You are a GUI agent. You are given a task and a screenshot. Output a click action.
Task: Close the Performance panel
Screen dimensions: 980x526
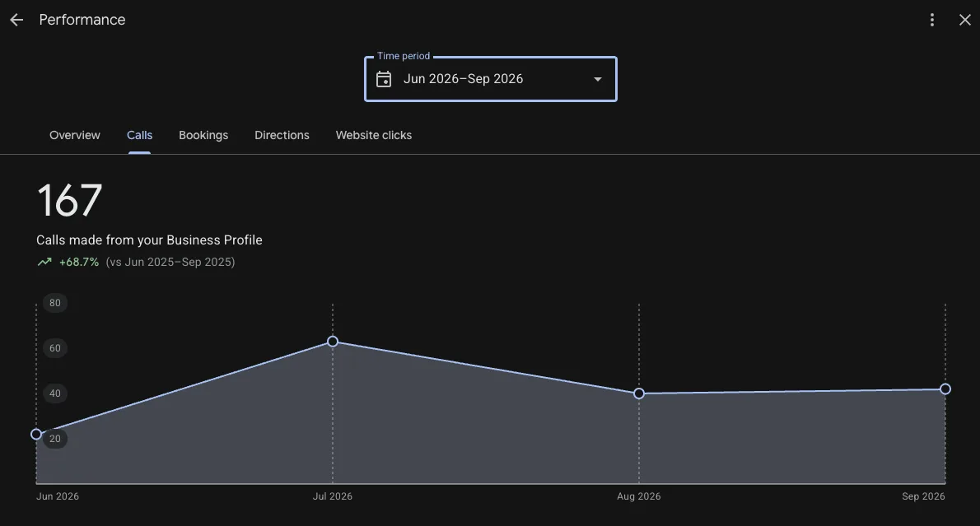coord(965,20)
